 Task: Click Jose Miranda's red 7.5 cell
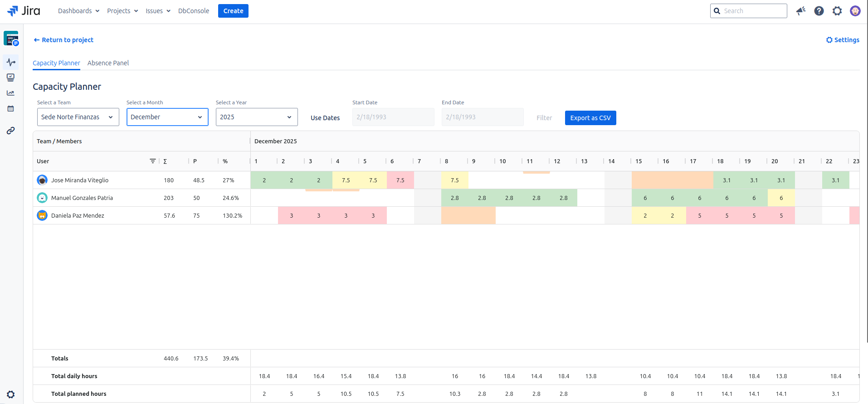tap(400, 180)
